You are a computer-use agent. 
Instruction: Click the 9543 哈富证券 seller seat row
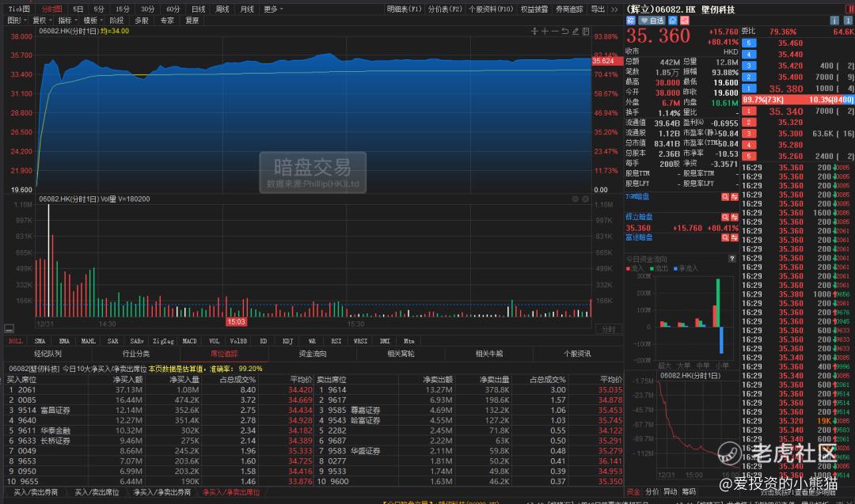coord(470,420)
